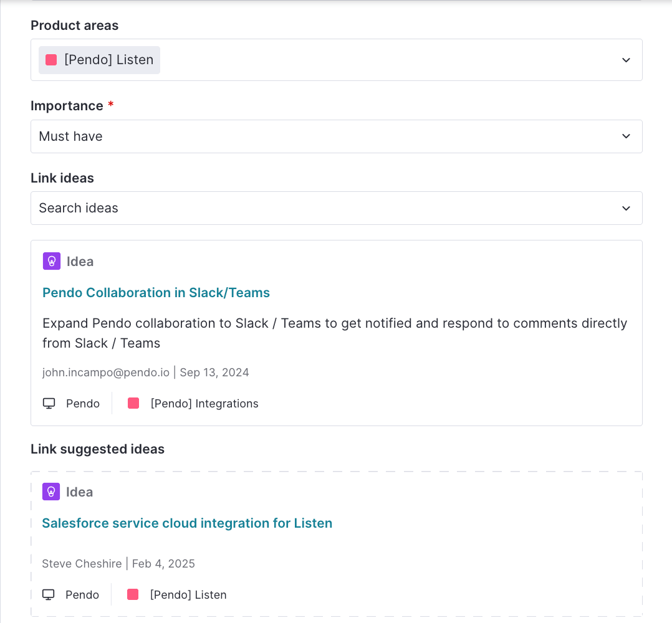The width and height of the screenshot is (672, 623).
Task: Expand the Link ideas chevron arrow
Action: [x=626, y=208]
